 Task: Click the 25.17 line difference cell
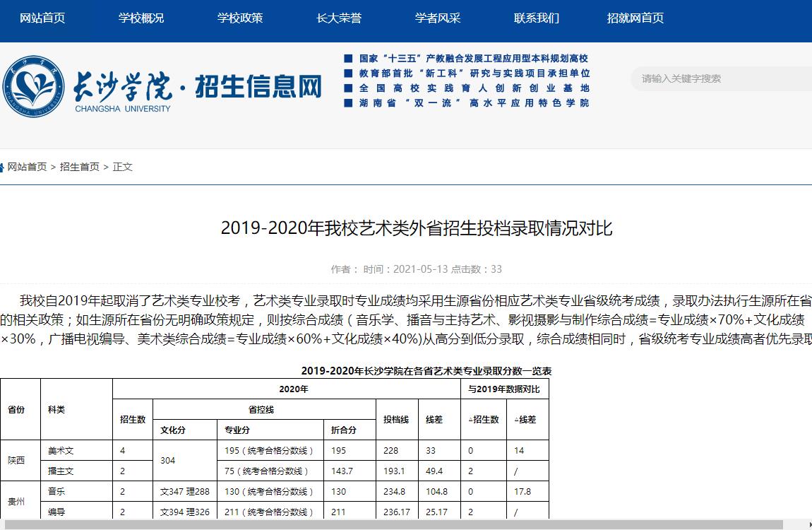click(x=439, y=512)
